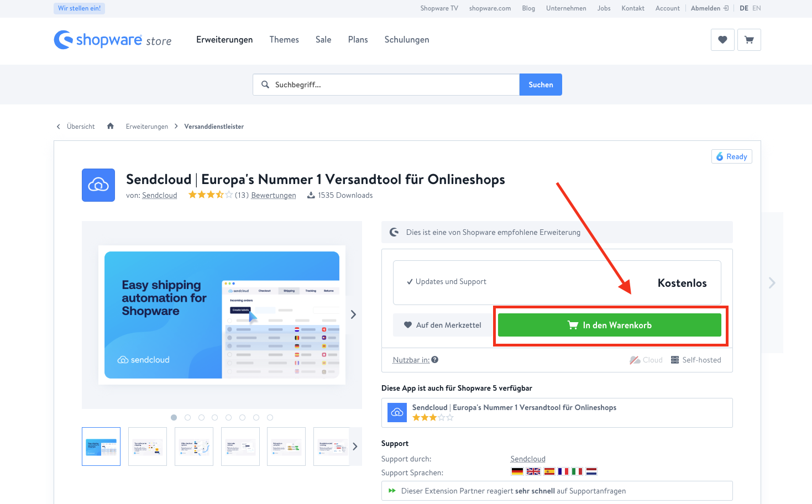Viewport: 812px width, 504px height.
Task: Open the Bewertungen link
Action: click(274, 195)
